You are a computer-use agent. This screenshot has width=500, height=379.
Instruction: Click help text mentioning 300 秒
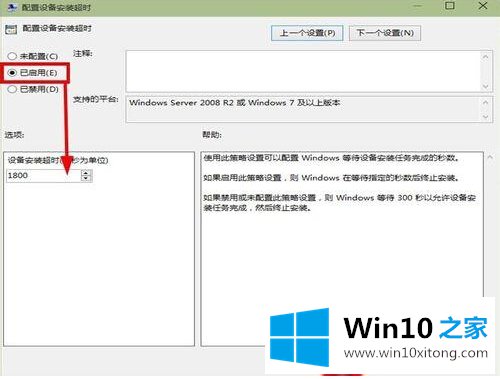[339, 203]
